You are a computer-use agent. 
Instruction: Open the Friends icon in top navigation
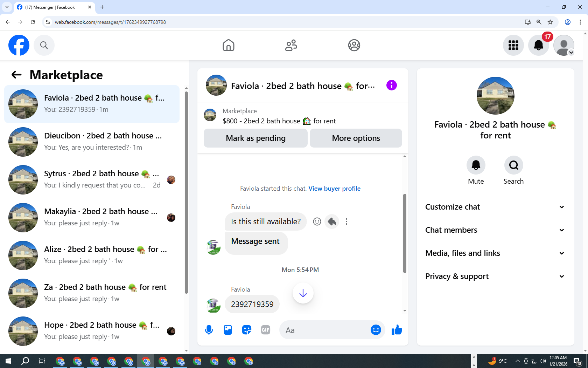point(291,45)
